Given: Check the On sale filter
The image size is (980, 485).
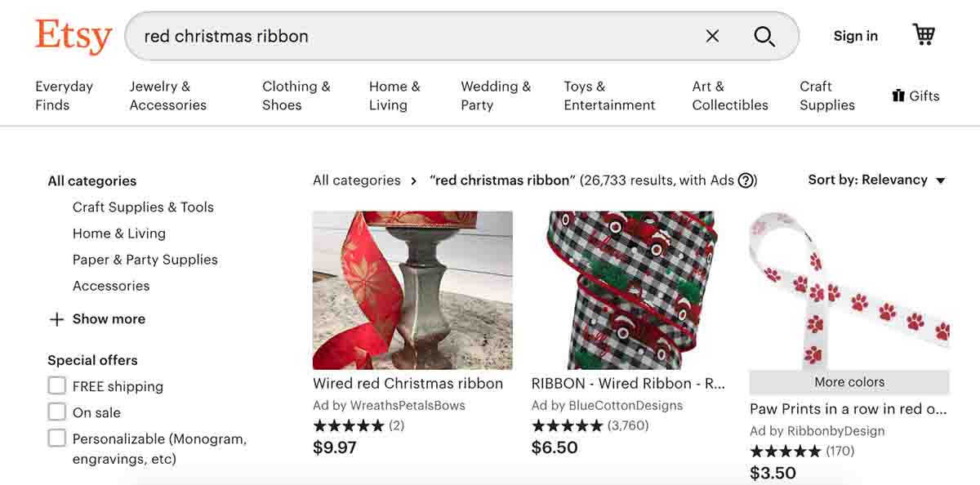Looking at the screenshot, I should point(56,412).
